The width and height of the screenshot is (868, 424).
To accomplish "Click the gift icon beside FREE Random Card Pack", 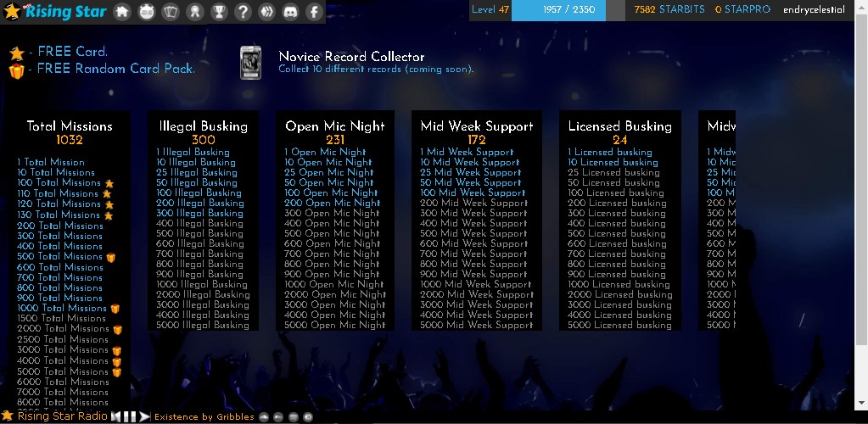I will click(17, 71).
